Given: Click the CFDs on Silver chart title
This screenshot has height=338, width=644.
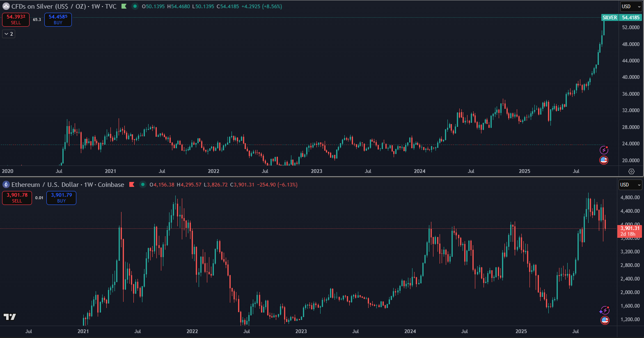Looking at the screenshot, I should pyautogui.click(x=64, y=7).
